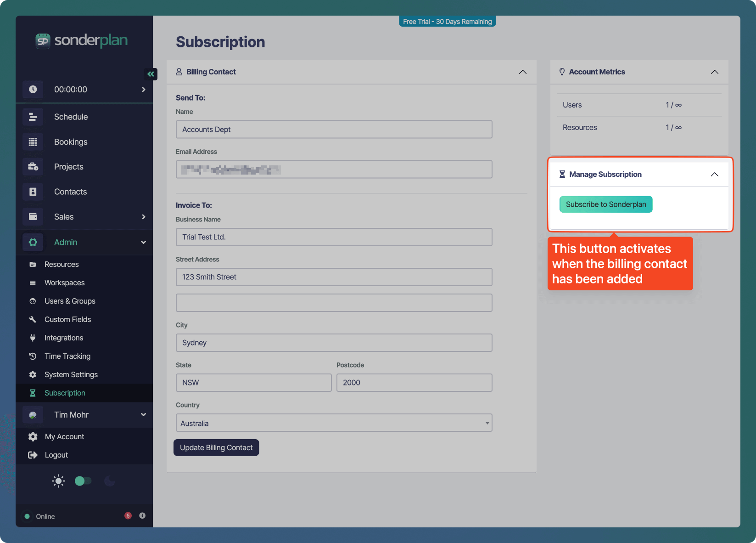The width and height of the screenshot is (756, 543).
Task: Click the State field containing NSW
Action: [x=254, y=383]
